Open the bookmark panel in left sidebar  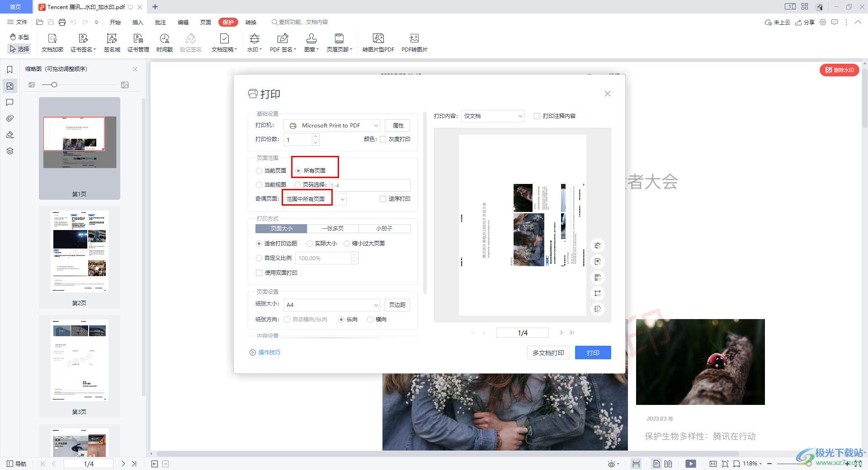click(x=9, y=70)
